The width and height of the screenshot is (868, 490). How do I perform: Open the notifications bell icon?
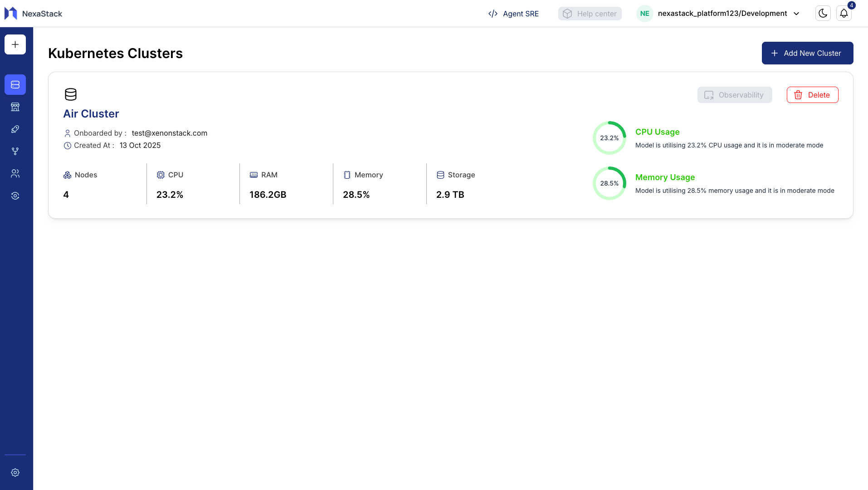844,14
